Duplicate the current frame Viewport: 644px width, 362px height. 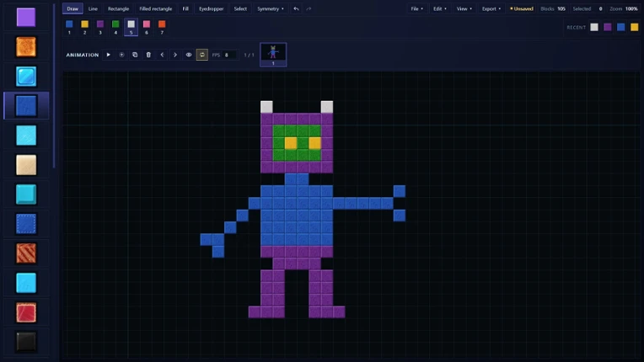coord(135,55)
